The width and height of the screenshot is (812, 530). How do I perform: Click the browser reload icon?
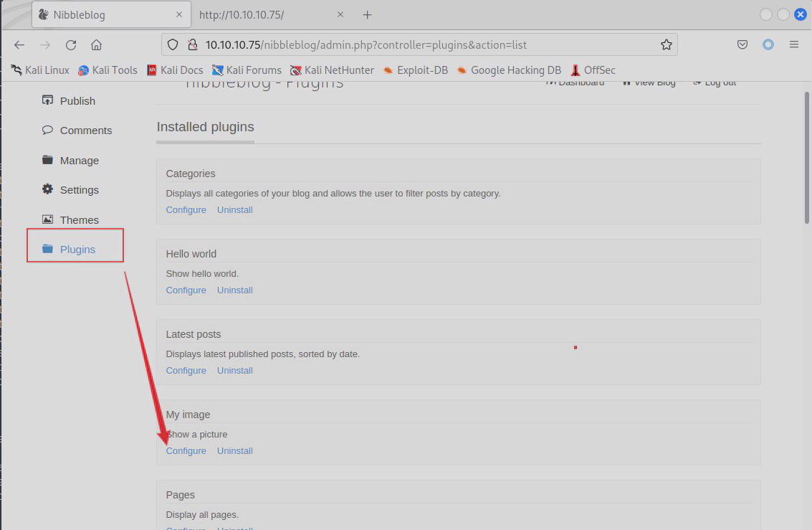[x=71, y=44]
